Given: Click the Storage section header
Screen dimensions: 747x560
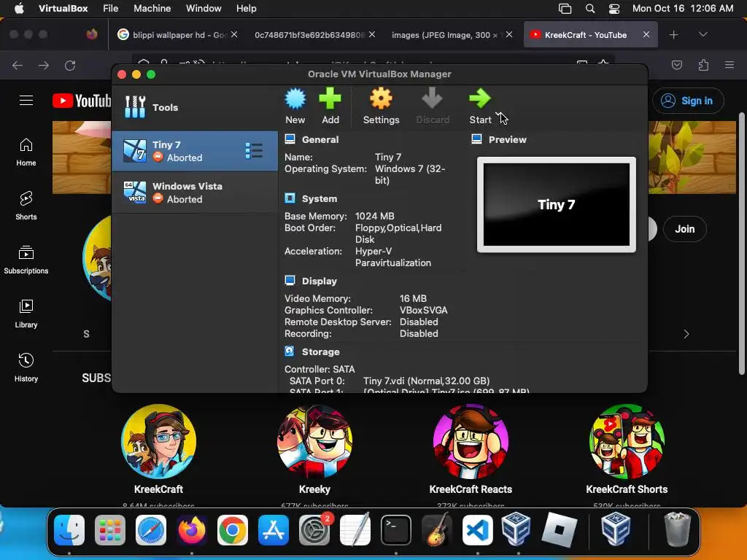Looking at the screenshot, I should [321, 352].
